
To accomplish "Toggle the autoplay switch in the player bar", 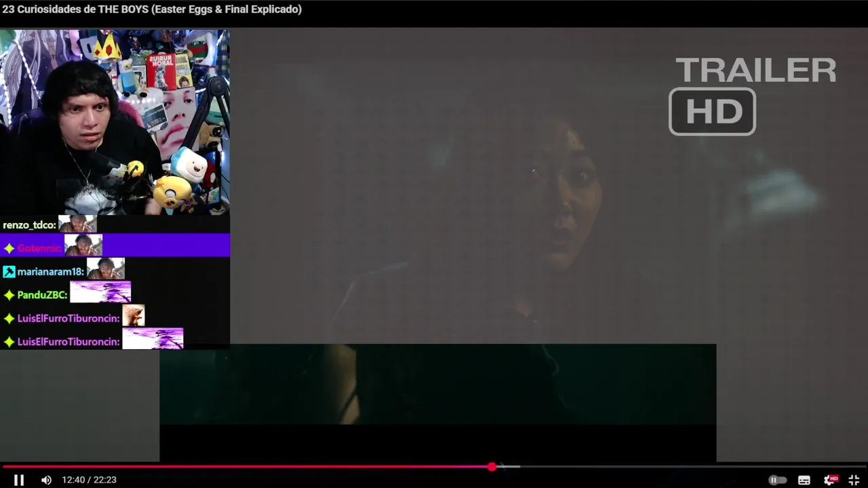I will (x=777, y=480).
